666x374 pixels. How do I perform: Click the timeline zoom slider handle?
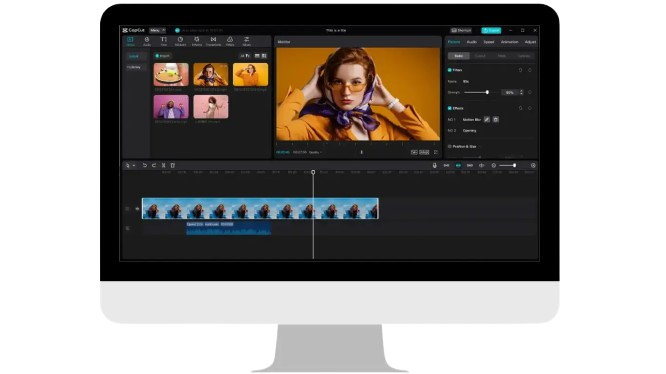pyautogui.click(x=514, y=165)
